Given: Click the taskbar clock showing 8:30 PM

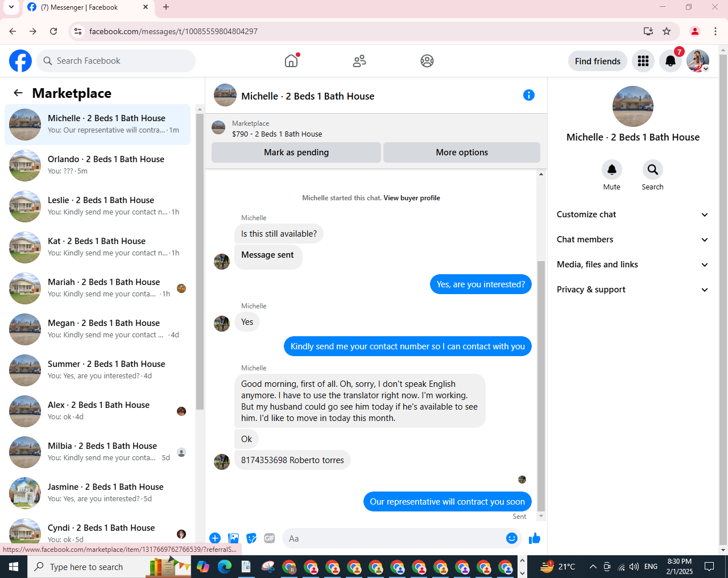Looking at the screenshot, I should pyautogui.click(x=680, y=567).
